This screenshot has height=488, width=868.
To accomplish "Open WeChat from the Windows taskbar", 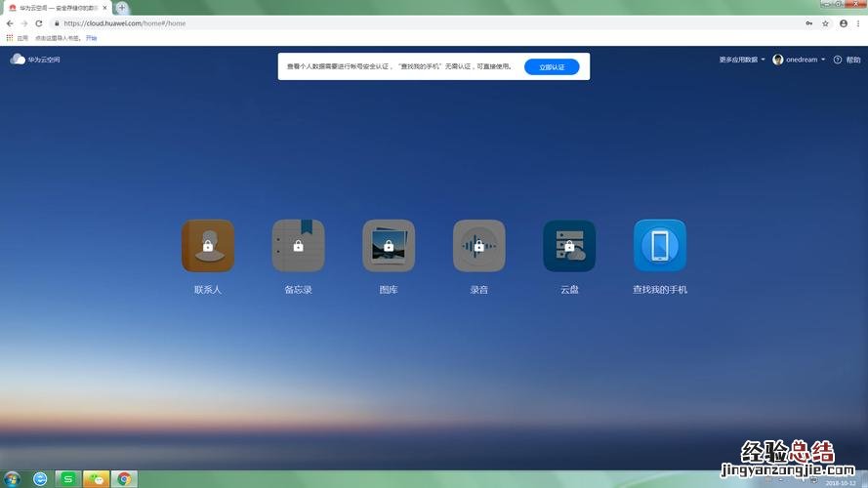I will [x=96, y=478].
